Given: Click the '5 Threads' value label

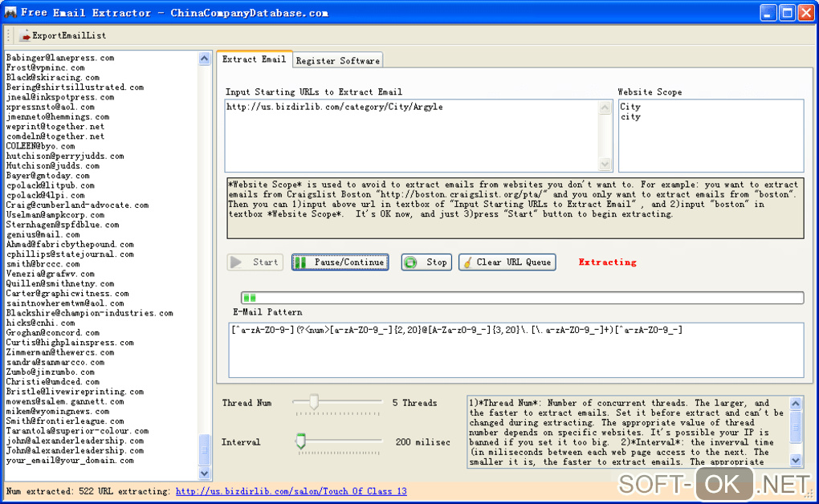Looking at the screenshot, I should (415, 403).
